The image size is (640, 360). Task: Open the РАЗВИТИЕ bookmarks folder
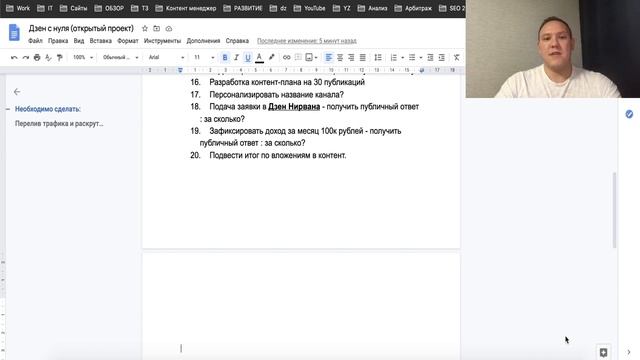point(243,8)
